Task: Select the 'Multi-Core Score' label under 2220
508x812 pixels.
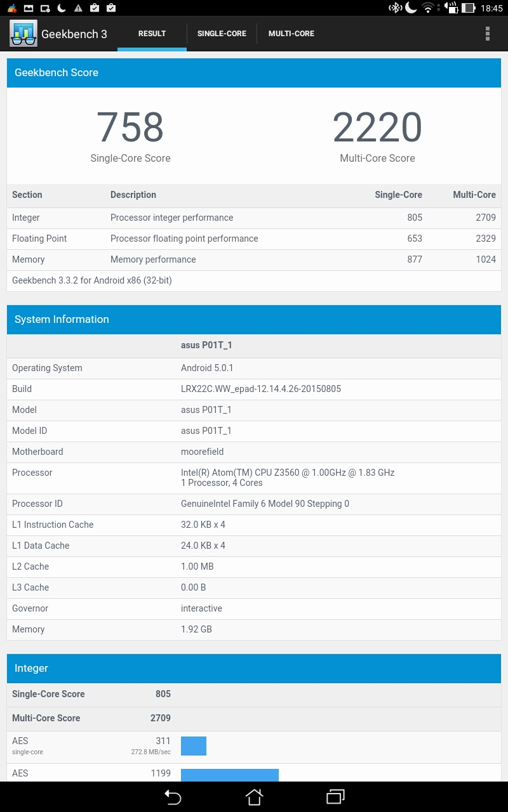Action: click(377, 159)
